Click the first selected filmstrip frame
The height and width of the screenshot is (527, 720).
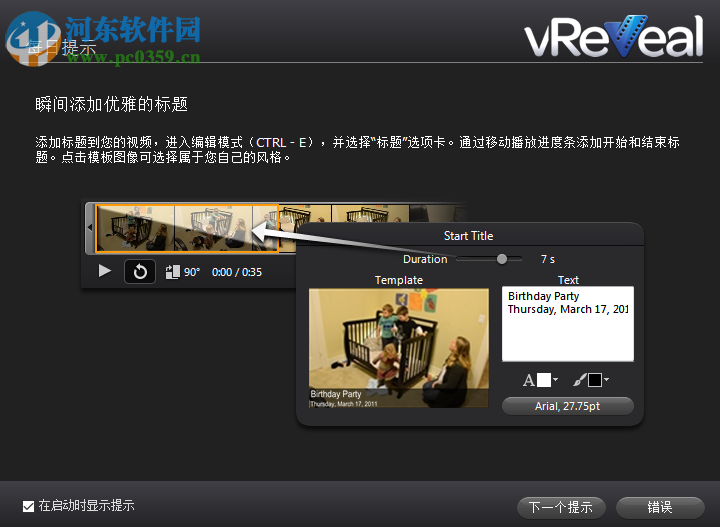point(135,229)
